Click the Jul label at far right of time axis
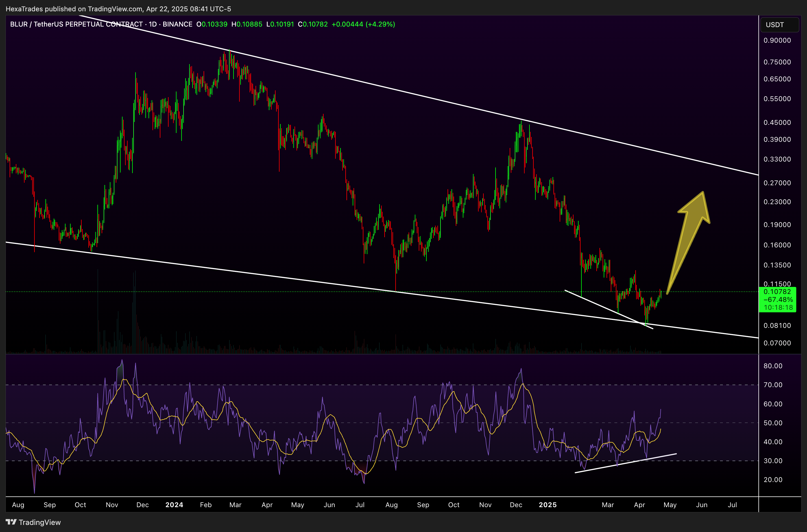The width and height of the screenshot is (807, 532). point(732,505)
